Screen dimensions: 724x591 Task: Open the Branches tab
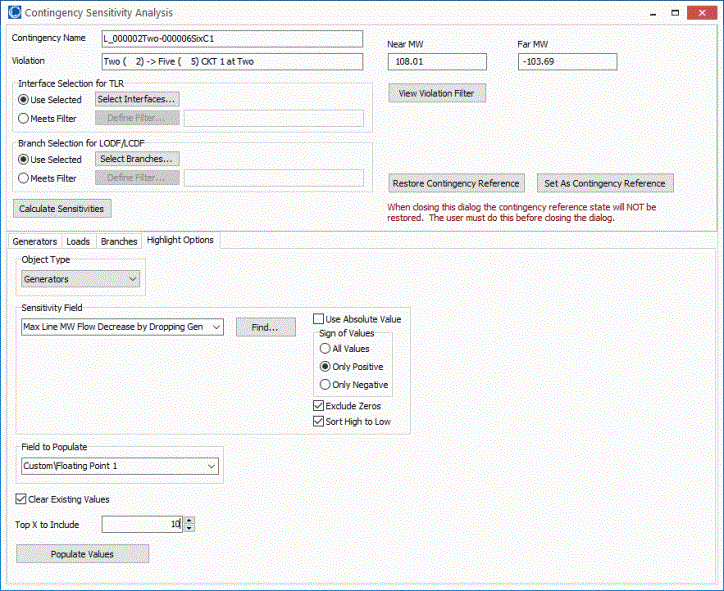[x=119, y=241]
